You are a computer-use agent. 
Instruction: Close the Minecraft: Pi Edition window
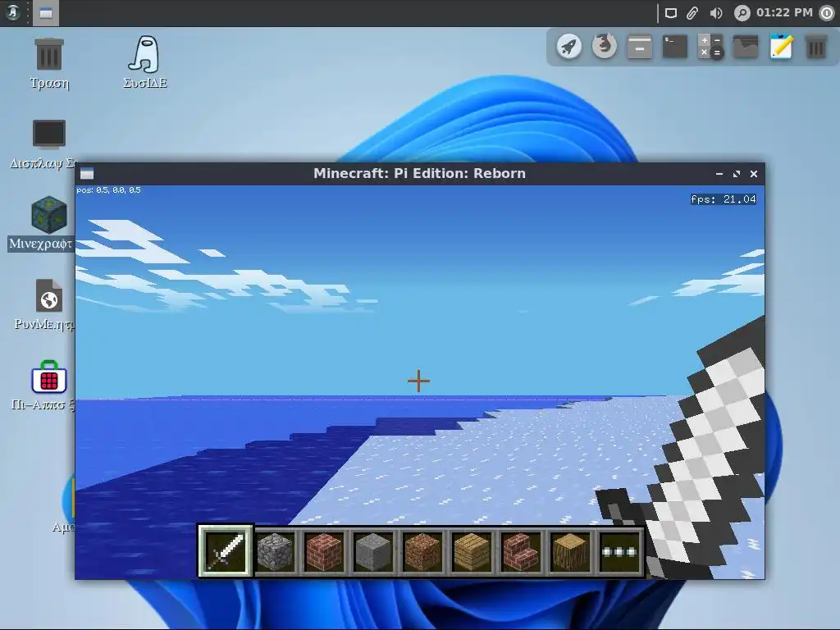coord(754,174)
